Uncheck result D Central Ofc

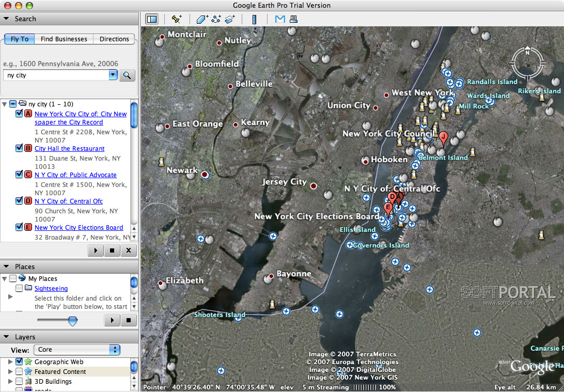click(x=20, y=201)
